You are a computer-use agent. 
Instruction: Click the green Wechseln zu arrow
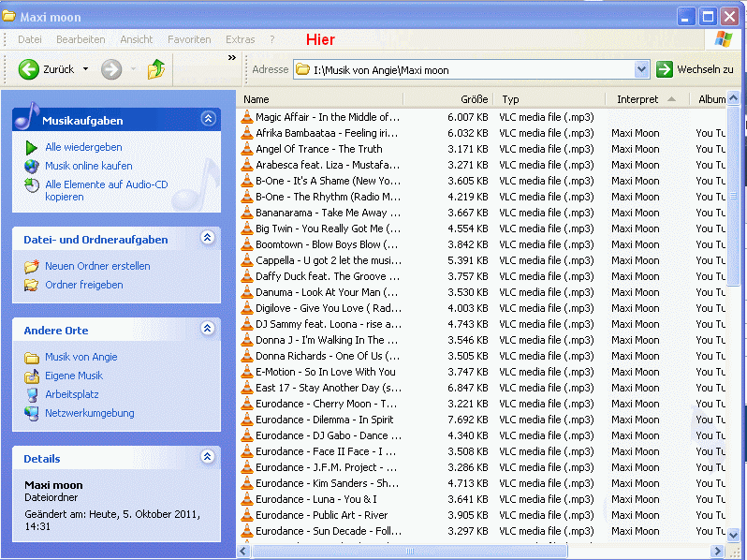pyautogui.click(x=664, y=69)
